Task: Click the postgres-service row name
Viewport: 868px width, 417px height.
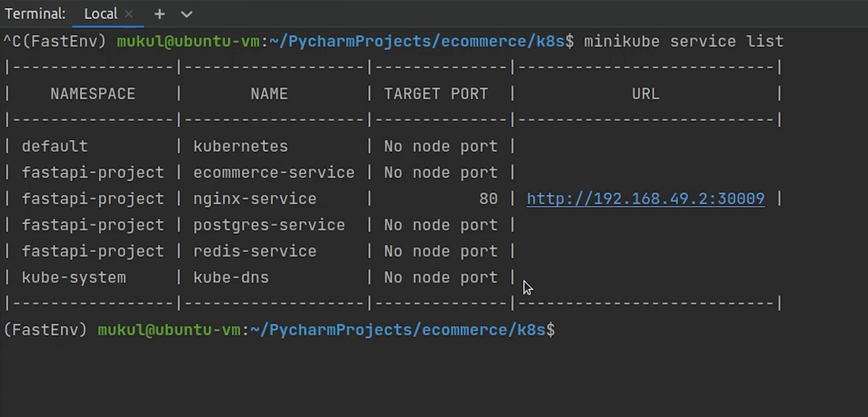Action: pyautogui.click(x=269, y=225)
